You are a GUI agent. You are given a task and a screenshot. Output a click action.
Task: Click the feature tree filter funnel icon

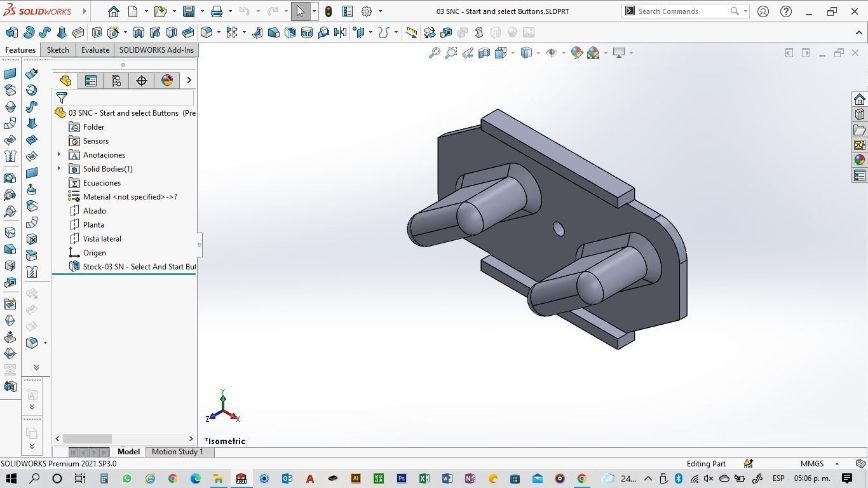point(62,97)
